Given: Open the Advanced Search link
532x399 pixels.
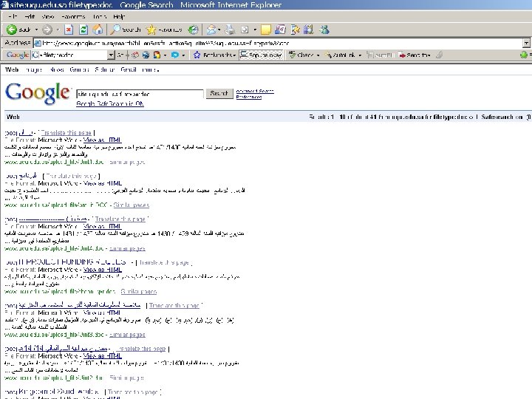Looking at the screenshot, I should tap(255, 91).
